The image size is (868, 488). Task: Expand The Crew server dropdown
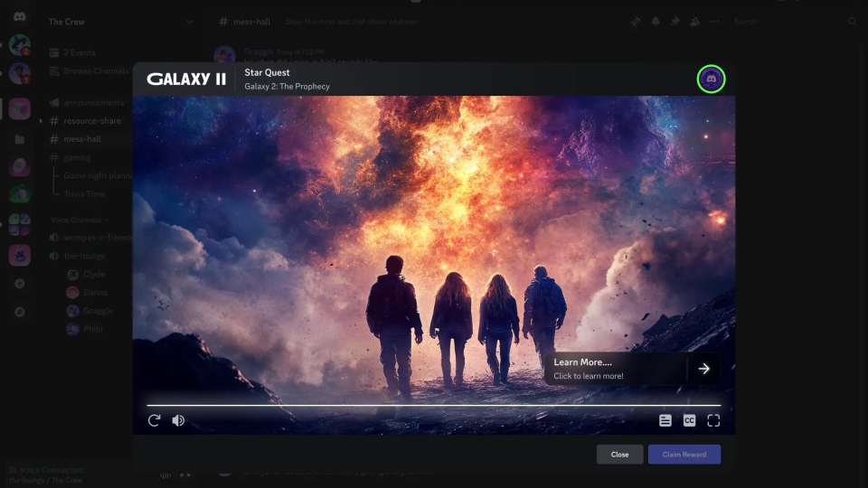click(x=189, y=22)
